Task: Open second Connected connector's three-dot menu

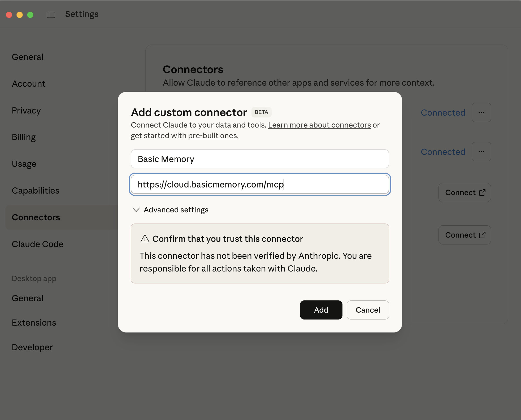Action: (x=481, y=152)
